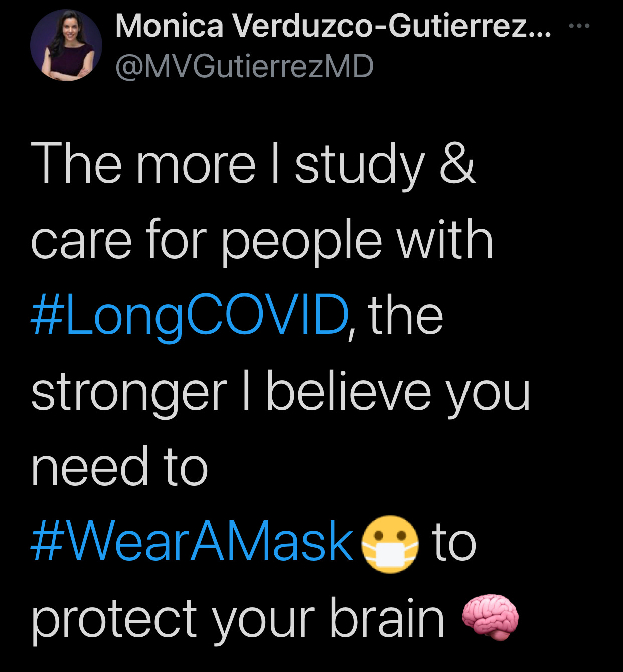Tap the pink brain emoji
This screenshot has height=672, width=623.
[490, 617]
